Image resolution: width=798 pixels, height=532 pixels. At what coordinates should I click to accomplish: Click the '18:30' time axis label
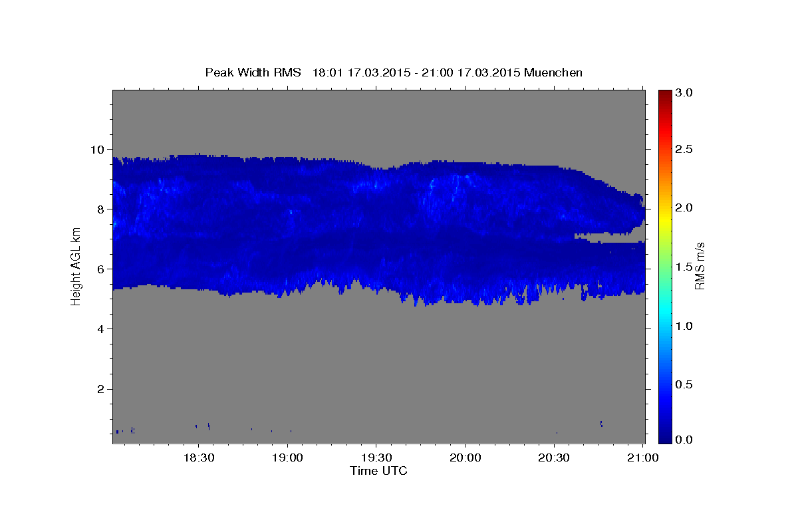(x=198, y=458)
